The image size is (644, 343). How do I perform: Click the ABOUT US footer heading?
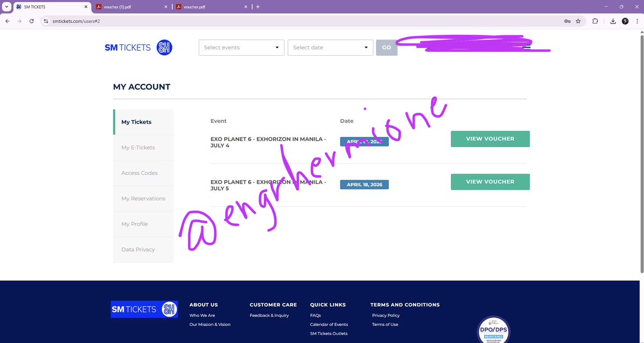pos(204,305)
